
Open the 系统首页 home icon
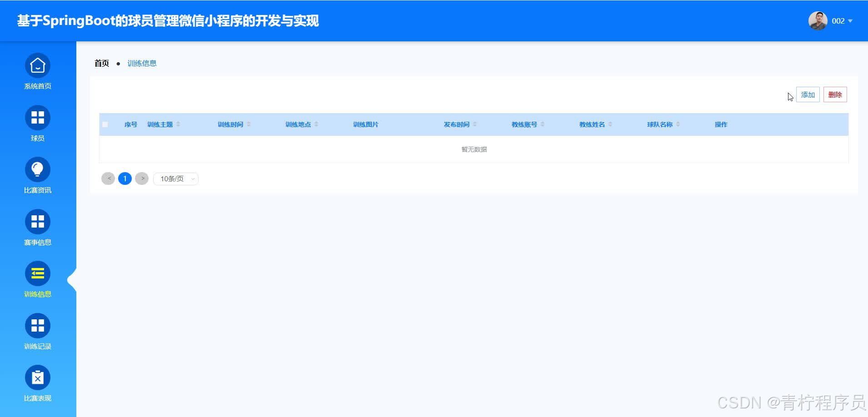pyautogui.click(x=38, y=66)
